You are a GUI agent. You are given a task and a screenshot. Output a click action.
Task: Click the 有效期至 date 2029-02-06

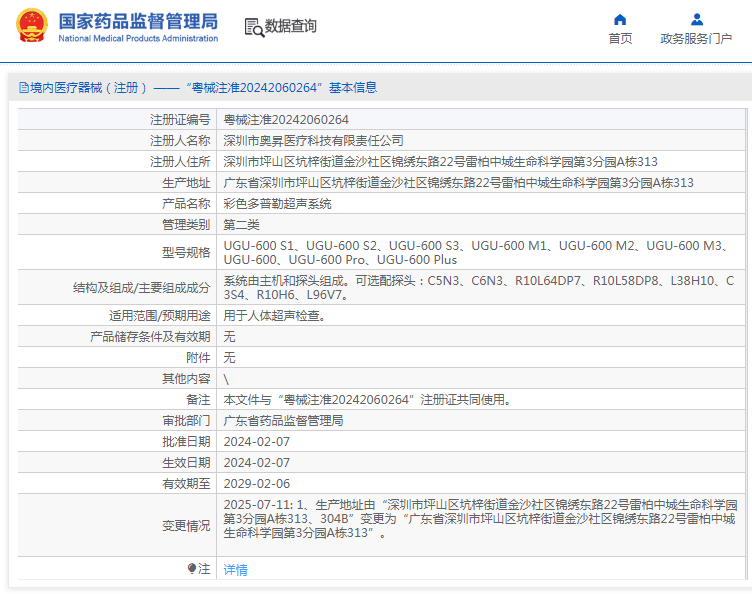[x=256, y=483]
